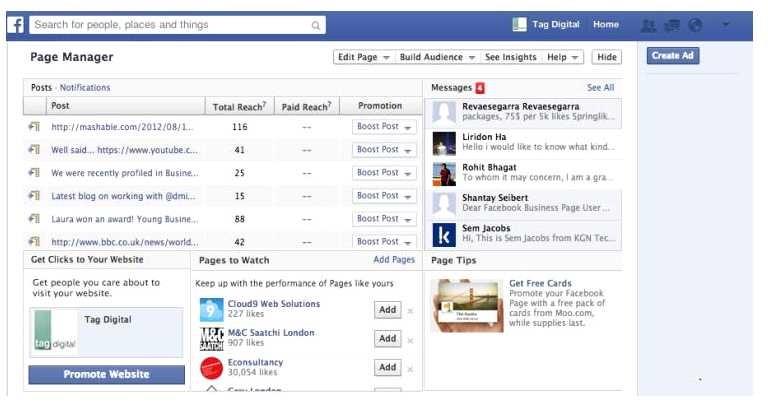The width and height of the screenshot is (768, 401).
Task: Open the Edit Page dropdown
Action: (x=363, y=57)
